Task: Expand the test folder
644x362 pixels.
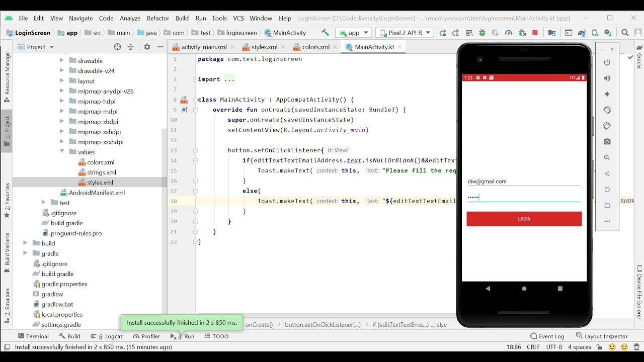Action: coord(44,203)
